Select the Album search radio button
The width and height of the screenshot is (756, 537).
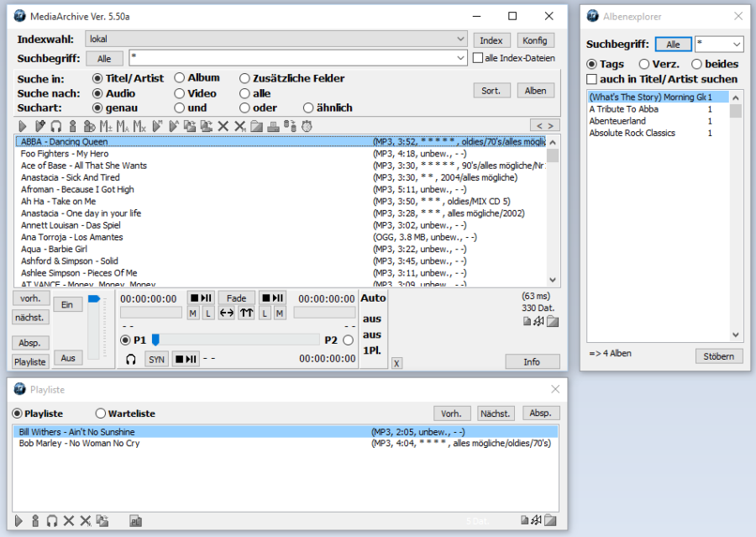pos(180,78)
